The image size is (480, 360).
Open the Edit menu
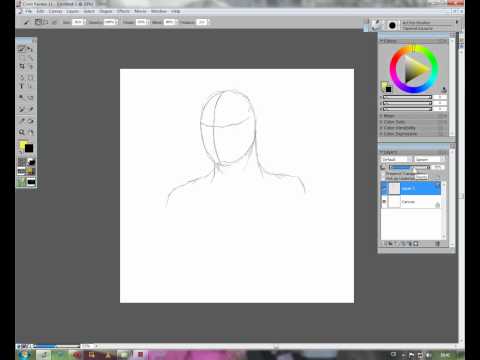40,11
